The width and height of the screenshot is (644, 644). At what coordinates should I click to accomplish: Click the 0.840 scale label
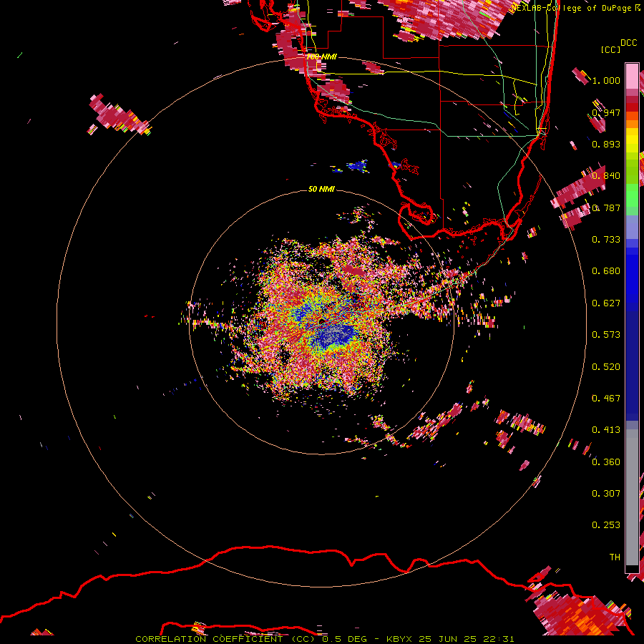click(x=606, y=176)
